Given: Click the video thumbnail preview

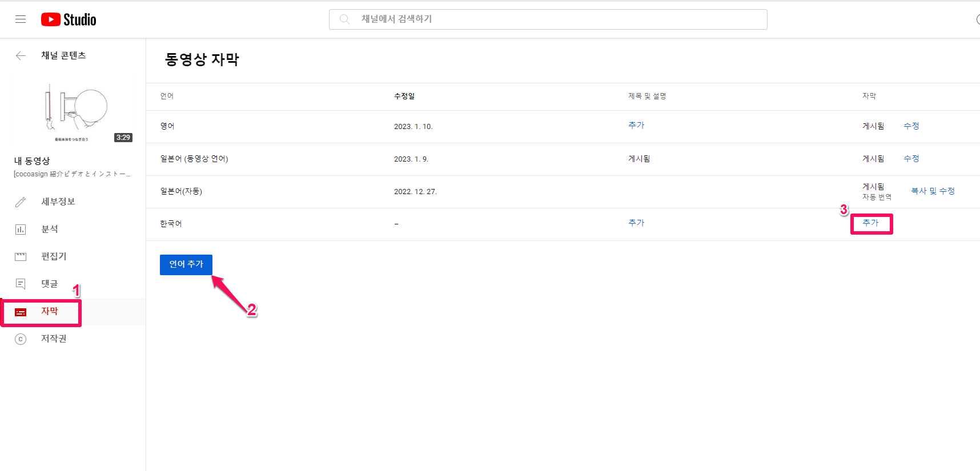Looking at the screenshot, I should (73, 113).
